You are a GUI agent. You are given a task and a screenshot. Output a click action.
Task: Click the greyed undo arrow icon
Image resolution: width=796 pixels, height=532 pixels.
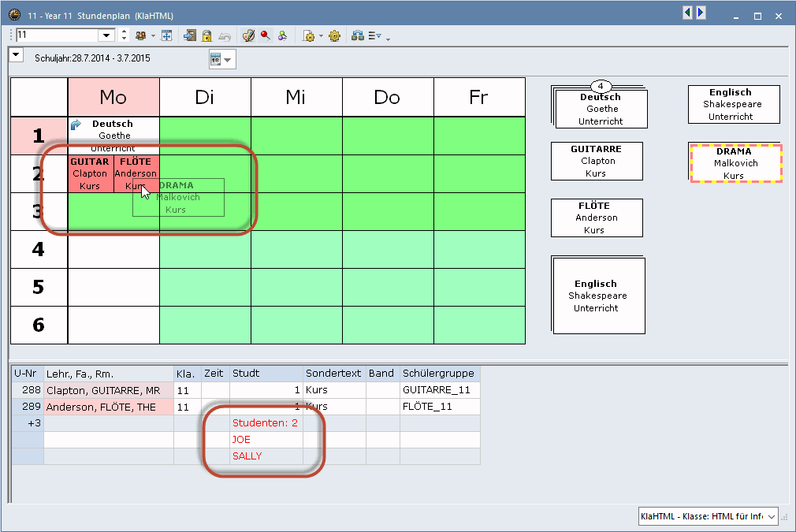pyautogui.click(x=225, y=36)
